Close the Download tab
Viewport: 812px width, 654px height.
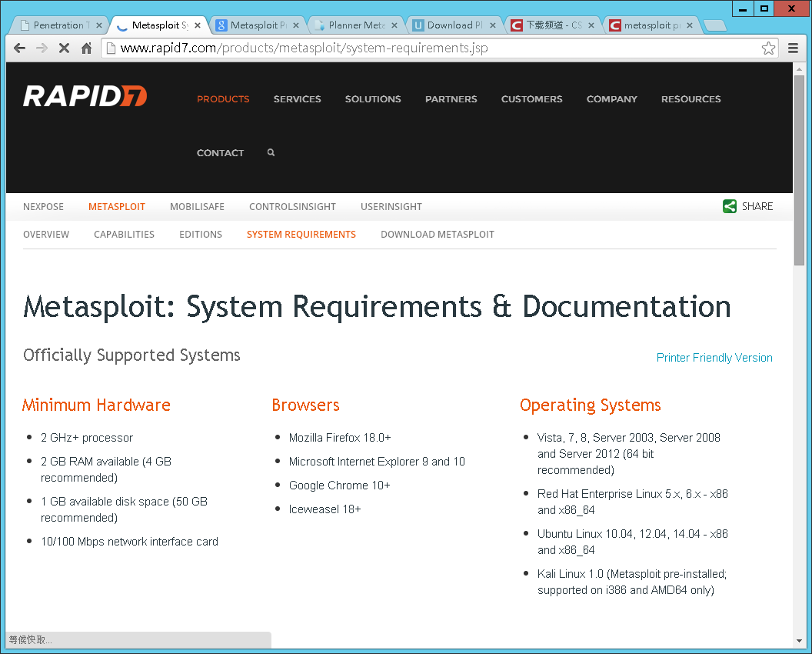point(492,25)
